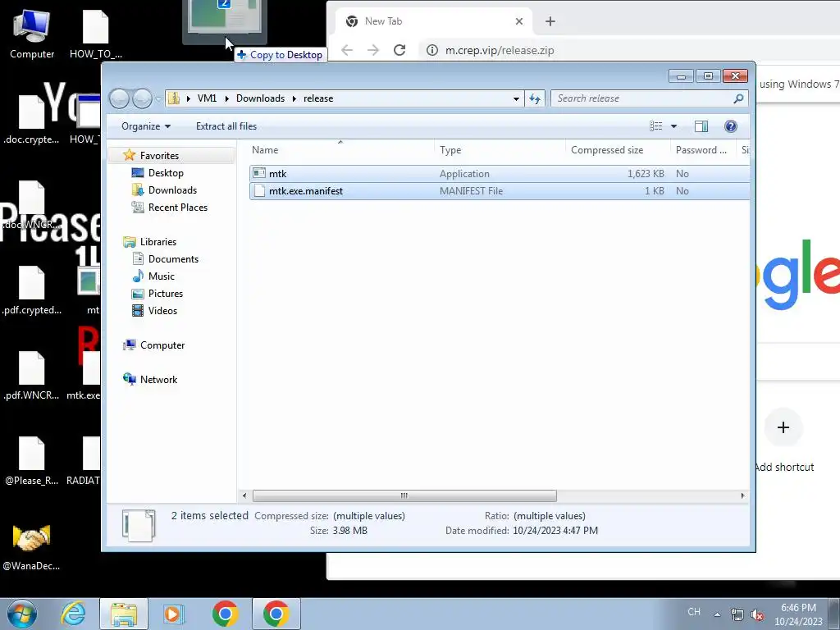Viewport: 840px width, 630px height.
Task: Click Chrome forward arrow
Action: [x=373, y=50]
